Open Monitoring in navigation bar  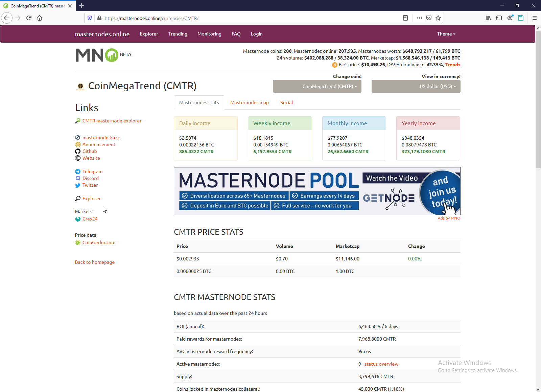(209, 34)
